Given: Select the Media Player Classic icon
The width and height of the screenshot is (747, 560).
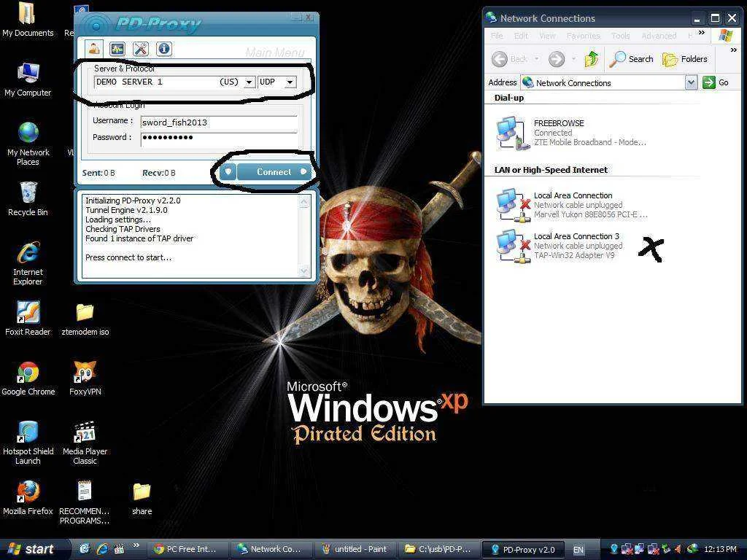Looking at the screenshot, I should point(85,443).
